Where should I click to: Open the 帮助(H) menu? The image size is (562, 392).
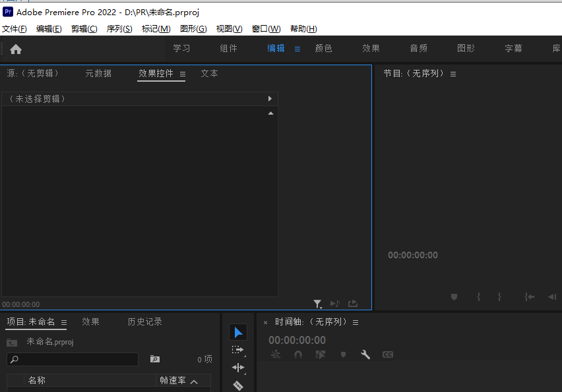coord(303,29)
